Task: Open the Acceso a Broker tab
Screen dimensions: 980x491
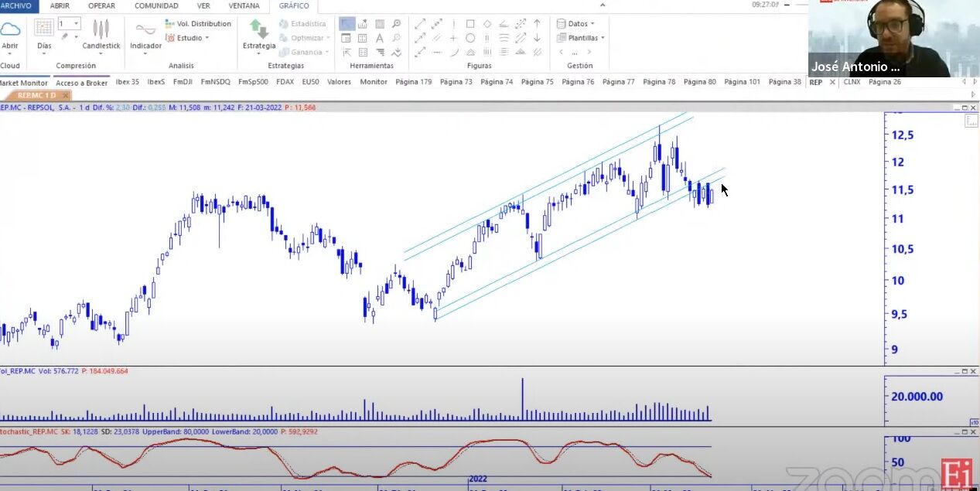Action: coord(82,83)
